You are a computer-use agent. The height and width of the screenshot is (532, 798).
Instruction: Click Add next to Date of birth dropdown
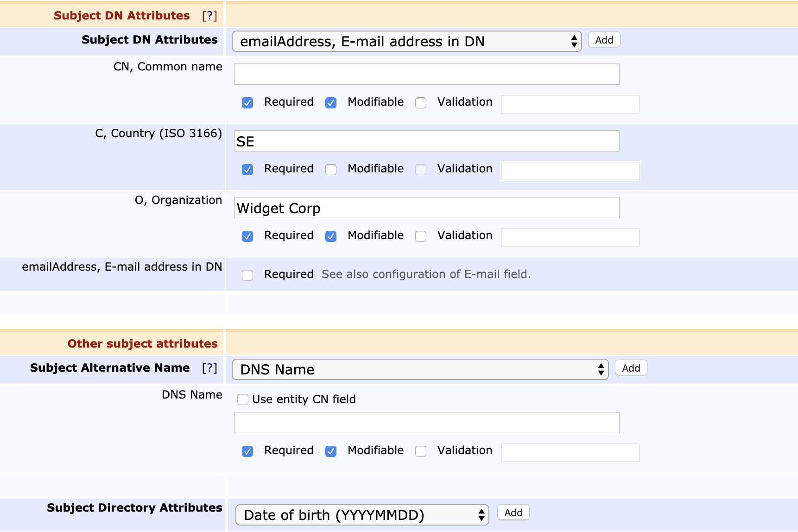[x=513, y=513]
